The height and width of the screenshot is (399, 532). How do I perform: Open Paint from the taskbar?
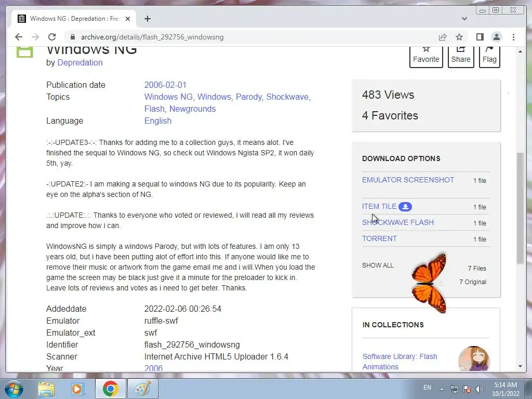(x=142, y=389)
